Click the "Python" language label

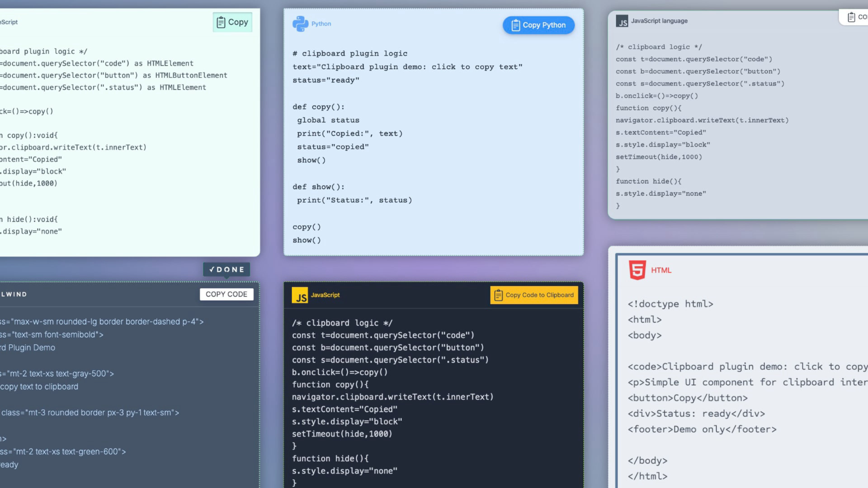click(x=321, y=24)
